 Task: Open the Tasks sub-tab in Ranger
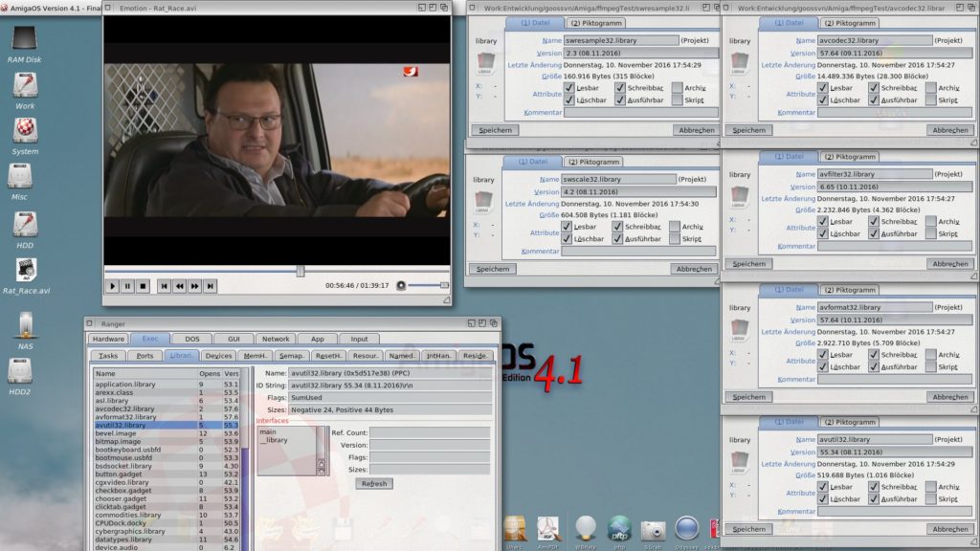(x=108, y=356)
